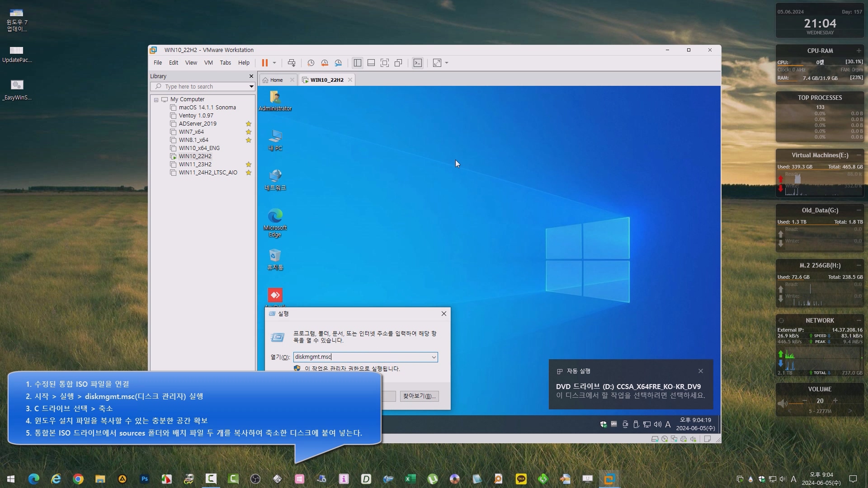This screenshot has width=868, height=488.
Task: Switch to Unity mode icon
Action: click(x=398, y=63)
